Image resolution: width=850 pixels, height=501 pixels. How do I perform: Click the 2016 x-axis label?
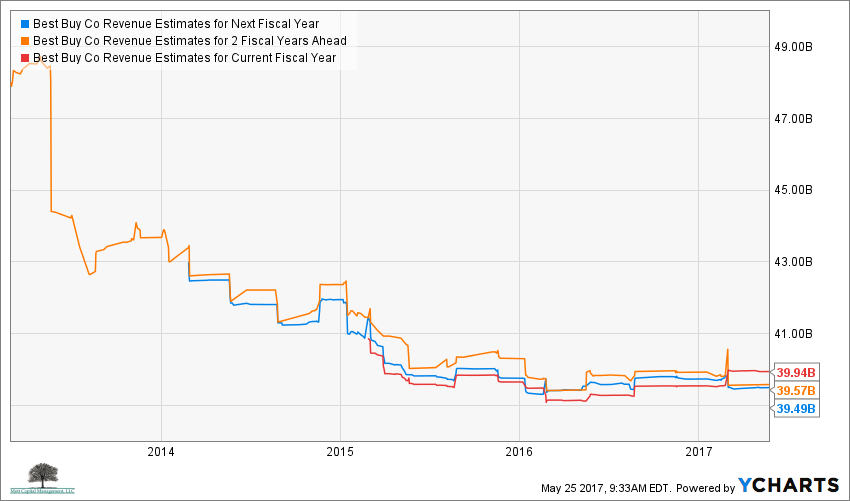coord(519,450)
